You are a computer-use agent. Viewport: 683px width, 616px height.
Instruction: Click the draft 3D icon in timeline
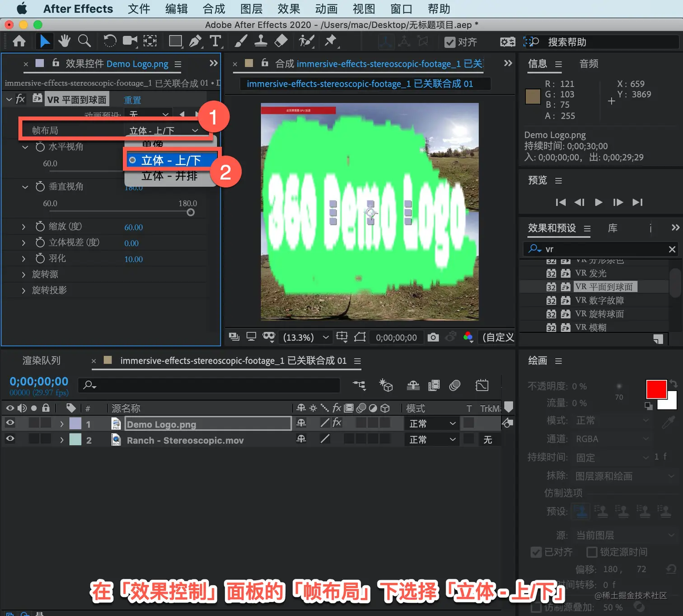(x=386, y=385)
